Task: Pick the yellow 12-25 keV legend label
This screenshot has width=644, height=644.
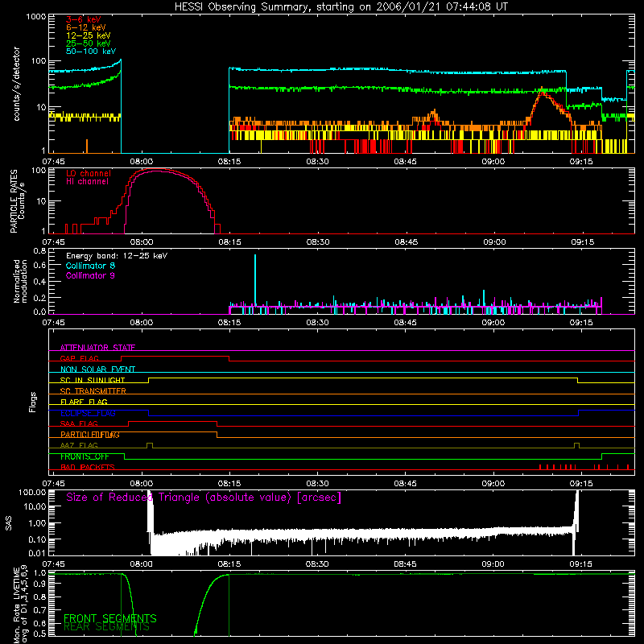Action: [89, 35]
